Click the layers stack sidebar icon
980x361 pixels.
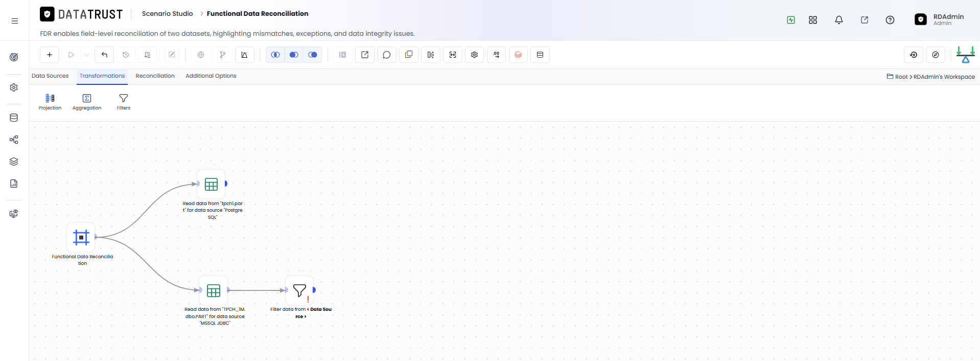click(x=14, y=162)
